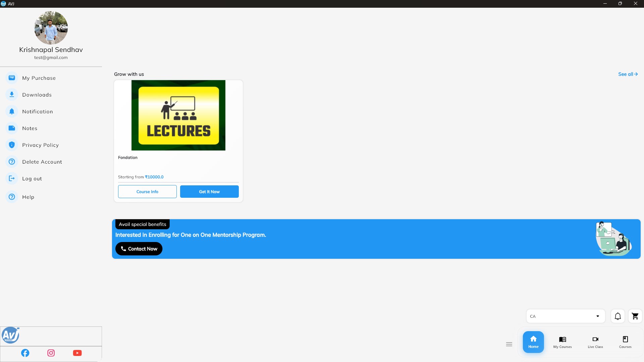Click the mentorship illustration image
644x362 pixels.
click(x=613, y=239)
